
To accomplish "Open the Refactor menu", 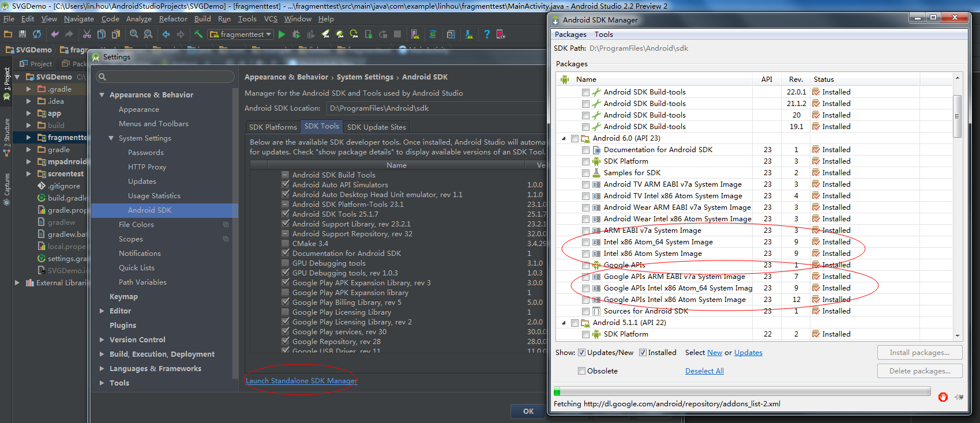I will click(173, 19).
